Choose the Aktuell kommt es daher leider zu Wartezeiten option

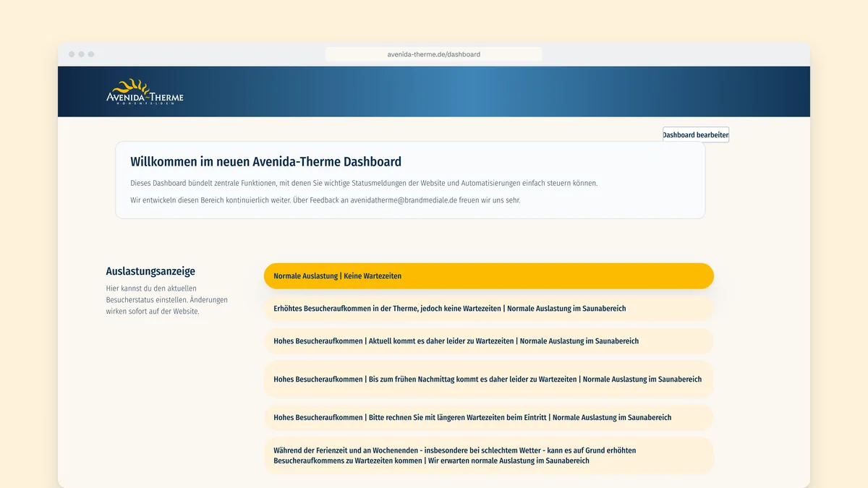pyautogui.click(x=488, y=341)
